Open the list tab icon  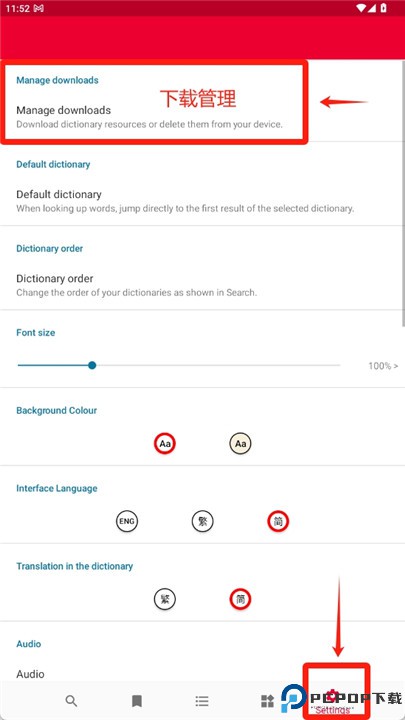click(202, 701)
